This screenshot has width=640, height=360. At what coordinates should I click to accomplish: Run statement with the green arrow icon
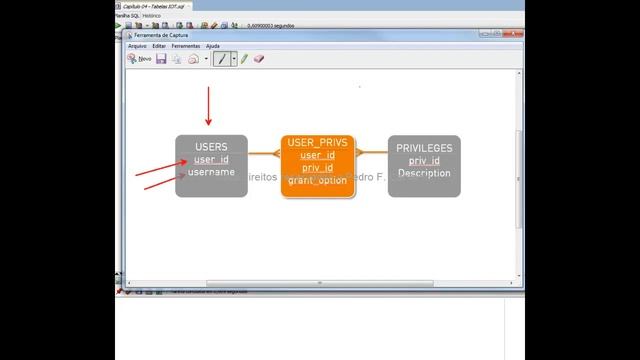tap(118, 26)
